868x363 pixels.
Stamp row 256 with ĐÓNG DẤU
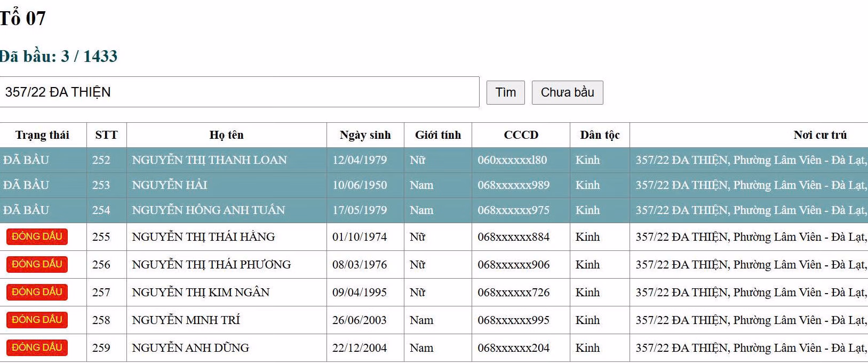click(37, 264)
